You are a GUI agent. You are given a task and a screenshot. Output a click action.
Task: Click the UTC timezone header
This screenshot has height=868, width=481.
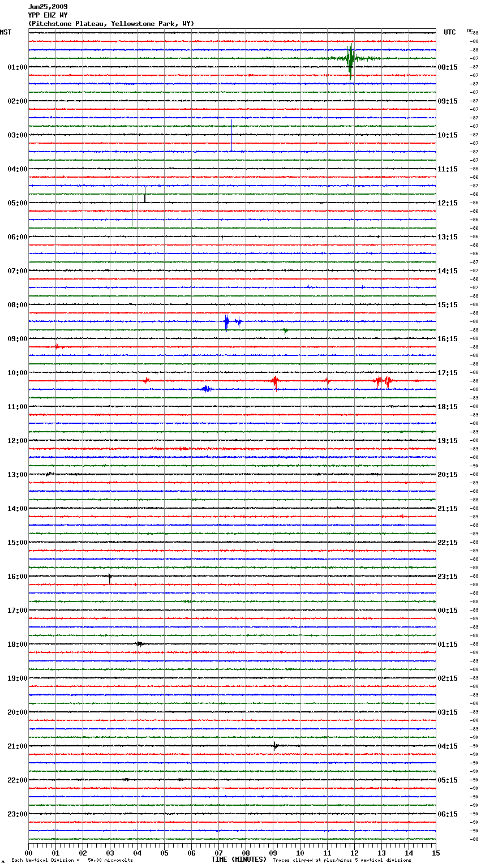(450, 32)
